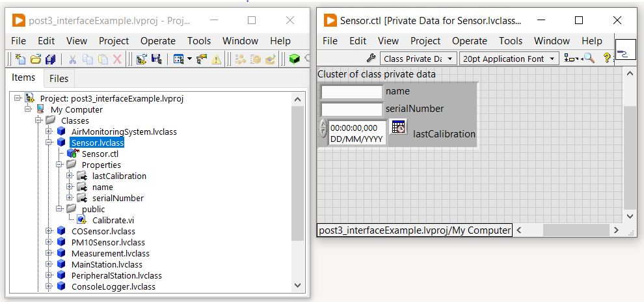The image size is (644, 302).
Task: Click the warning triangle toolbar icon
Action: (216, 59)
